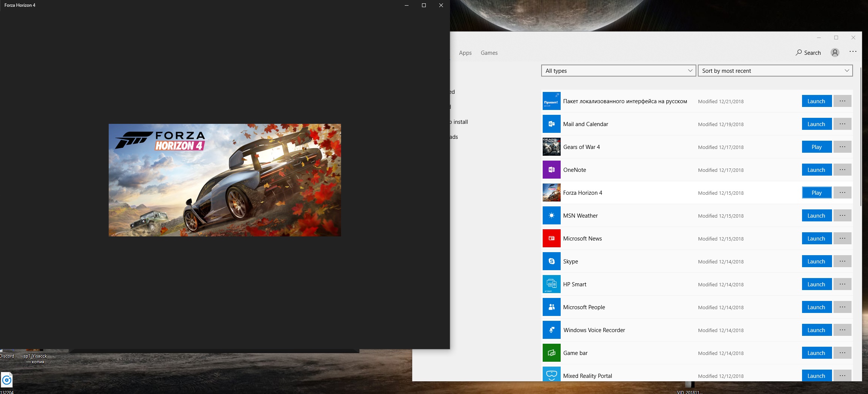Click the Skype app name
868x394 pixels.
[570, 262]
